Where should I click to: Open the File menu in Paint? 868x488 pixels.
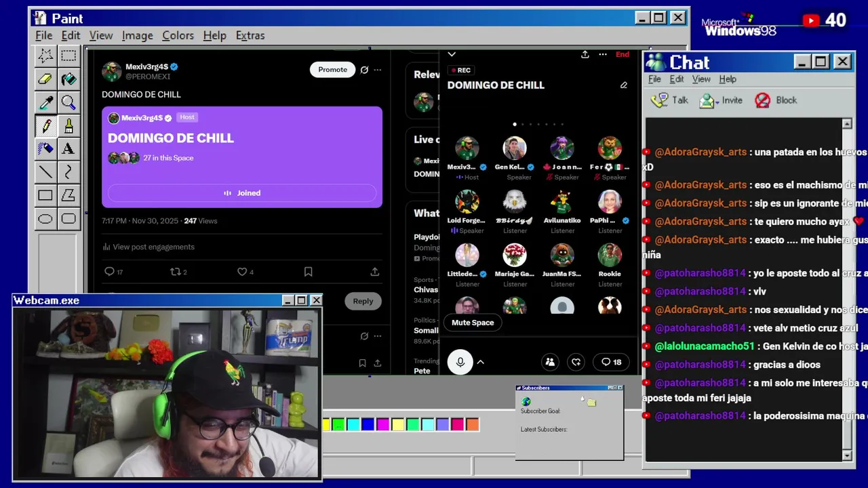[x=44, y=35]
